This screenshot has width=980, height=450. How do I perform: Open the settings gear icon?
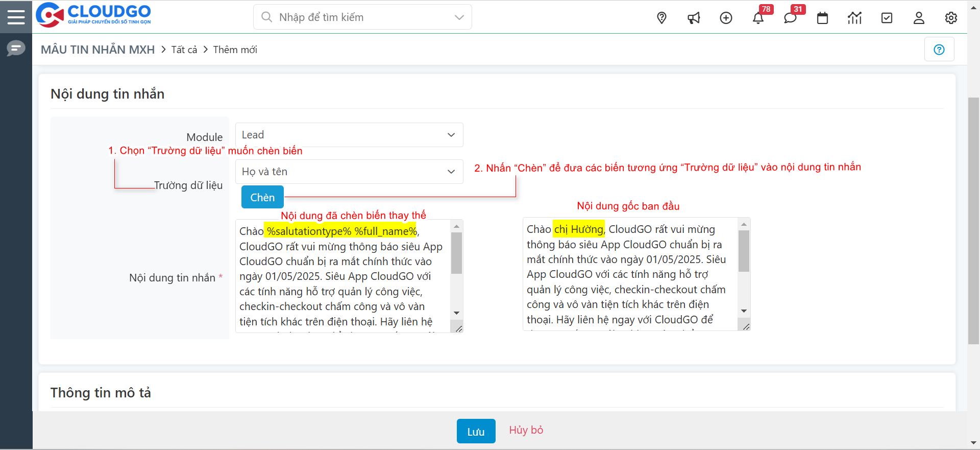tap(951, 18)
